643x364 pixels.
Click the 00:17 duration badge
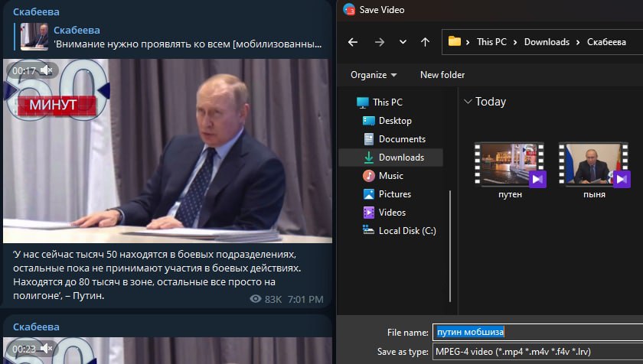pyautogui.click(x=24, y=71)
